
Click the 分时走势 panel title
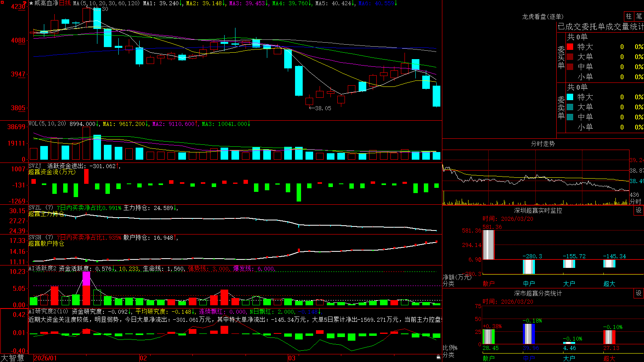(543, 144)
